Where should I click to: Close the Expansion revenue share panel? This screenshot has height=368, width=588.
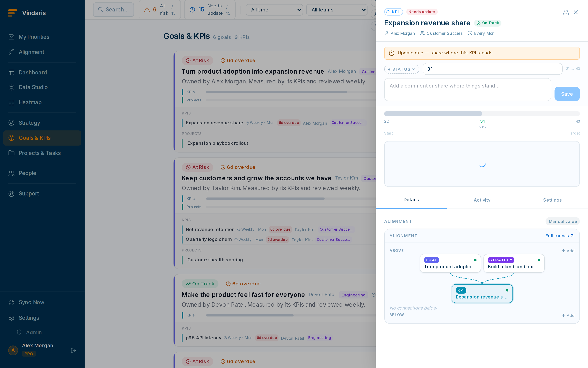click(576, 12)
